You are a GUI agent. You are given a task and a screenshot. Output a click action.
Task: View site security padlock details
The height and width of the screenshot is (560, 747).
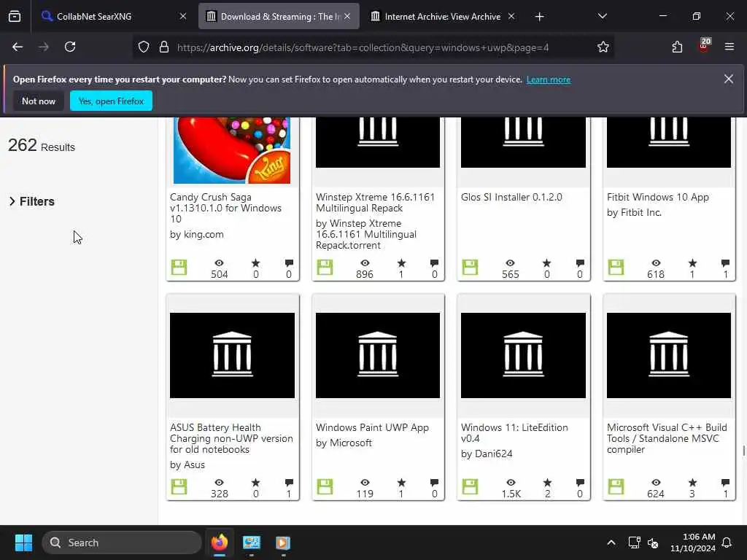tap(164, 47)
